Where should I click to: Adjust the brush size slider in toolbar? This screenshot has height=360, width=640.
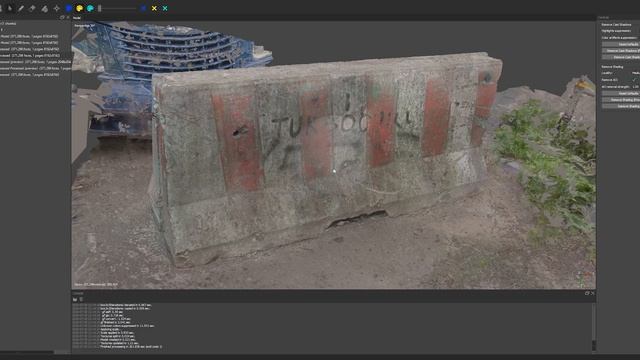[117, 8]
